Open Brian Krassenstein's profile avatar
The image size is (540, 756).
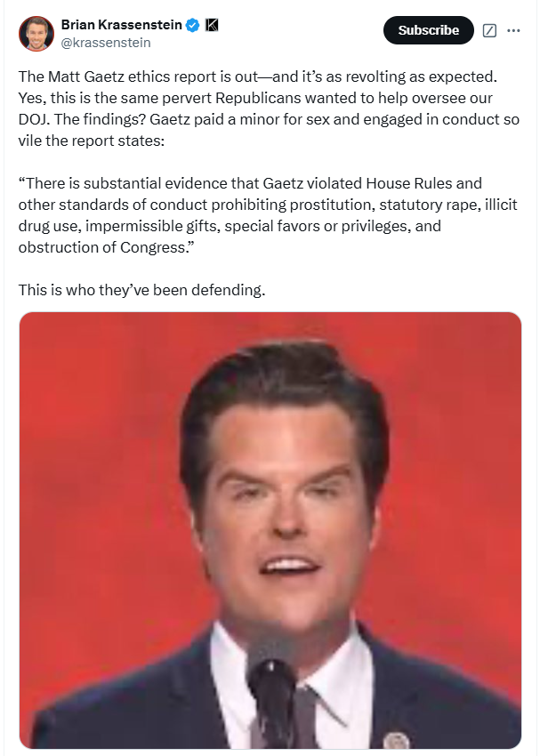pos(36,33)
